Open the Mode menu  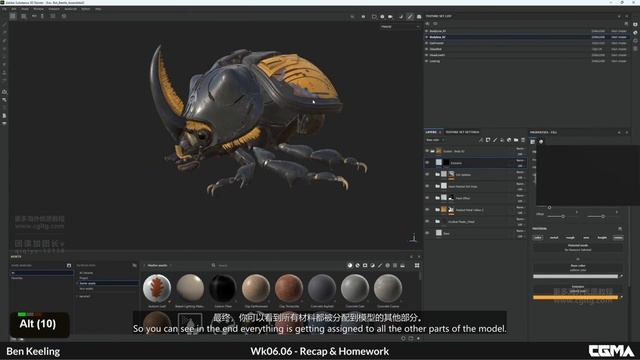coord(25,9)
